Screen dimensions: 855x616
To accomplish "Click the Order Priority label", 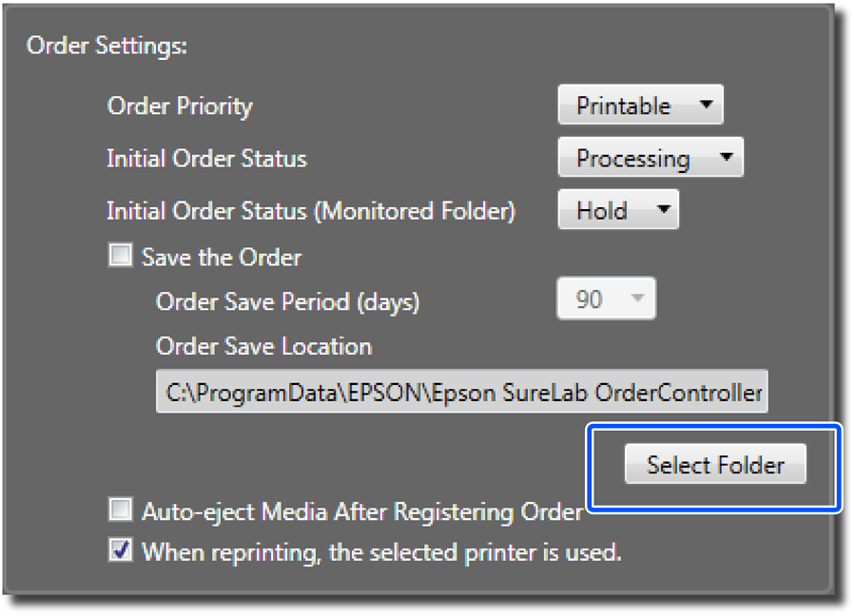I will (180, 106).
